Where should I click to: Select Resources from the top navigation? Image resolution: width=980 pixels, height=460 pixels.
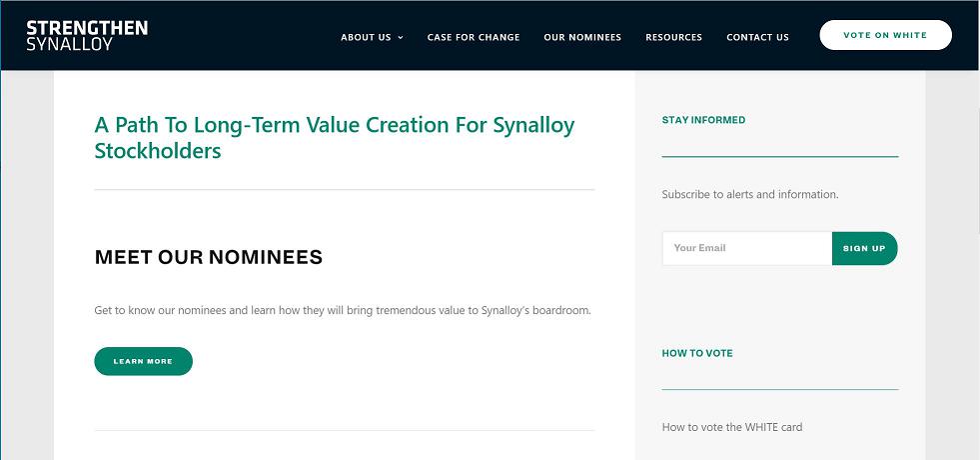coord(673,37)
